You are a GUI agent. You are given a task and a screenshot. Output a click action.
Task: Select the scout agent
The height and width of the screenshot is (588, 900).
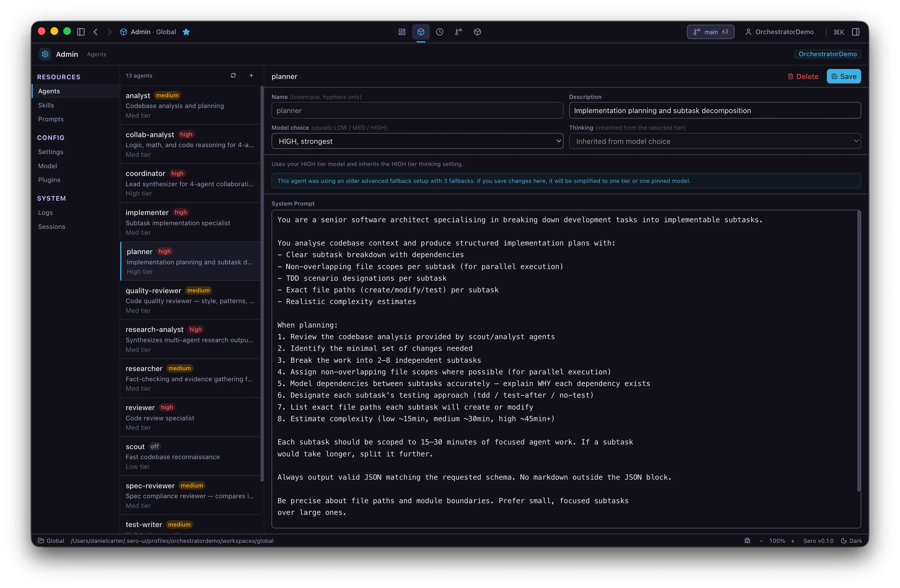[x=190, y=456]
